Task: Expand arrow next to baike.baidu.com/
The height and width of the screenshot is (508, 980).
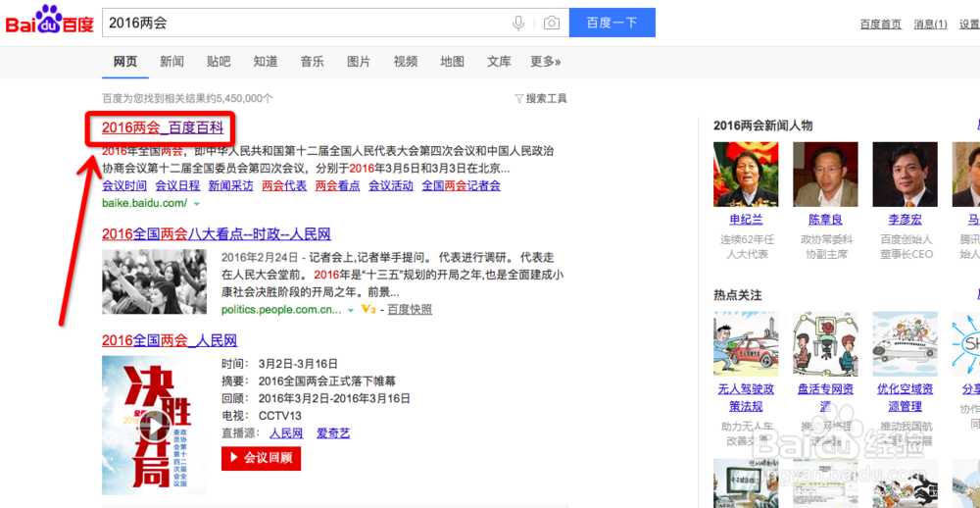Action: coord(197,204)
